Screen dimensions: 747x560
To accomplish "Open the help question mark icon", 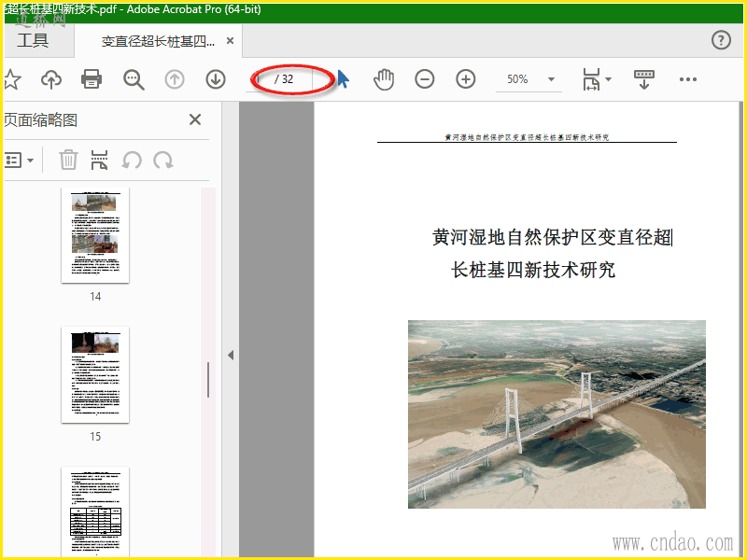I will click(x=721, y=40).
